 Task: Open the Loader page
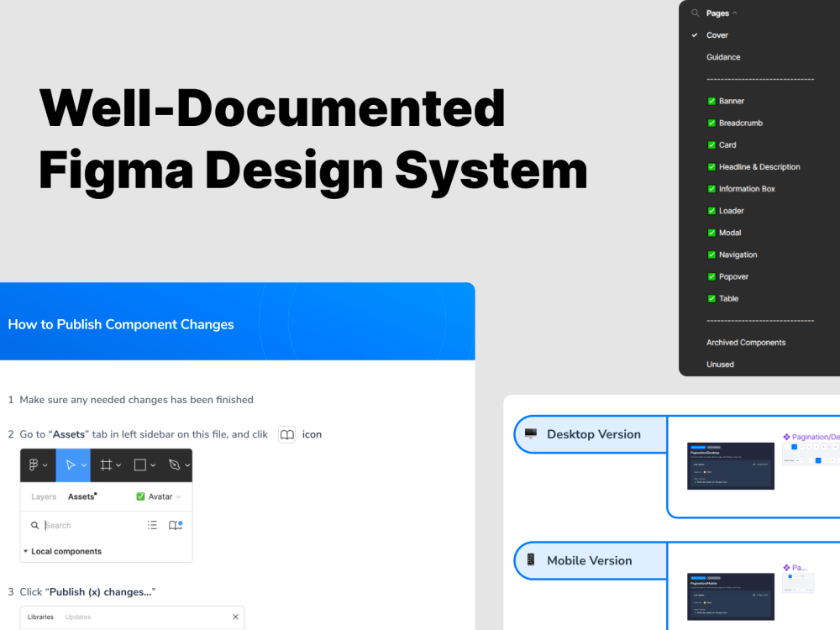pos(732,211)
